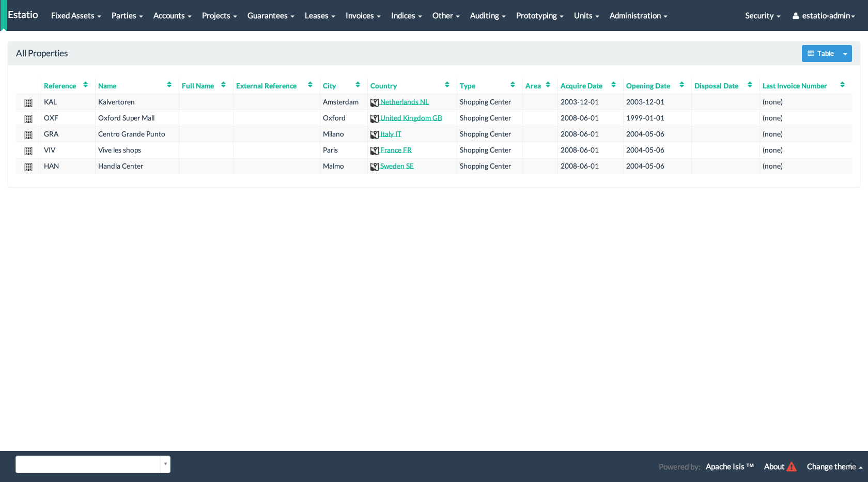Open the HAN property row icon
This screenshot has height=482, width=868.
28,167
